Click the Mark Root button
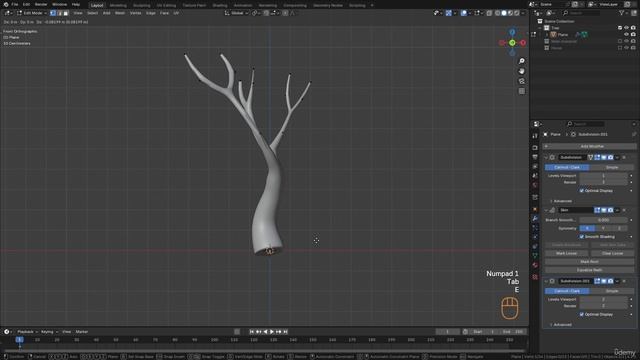This screenshot has width=640, height=360. [590, 262]
